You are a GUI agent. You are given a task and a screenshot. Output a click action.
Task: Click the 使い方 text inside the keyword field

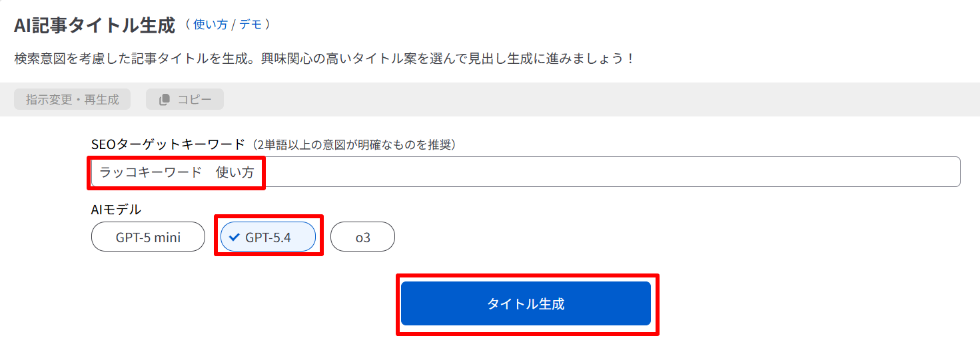[x=235, y=172]
